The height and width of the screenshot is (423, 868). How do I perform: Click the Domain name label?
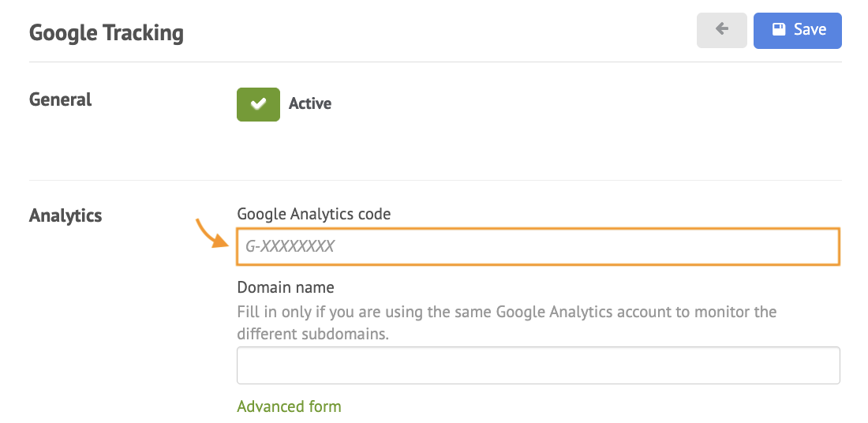286,287
